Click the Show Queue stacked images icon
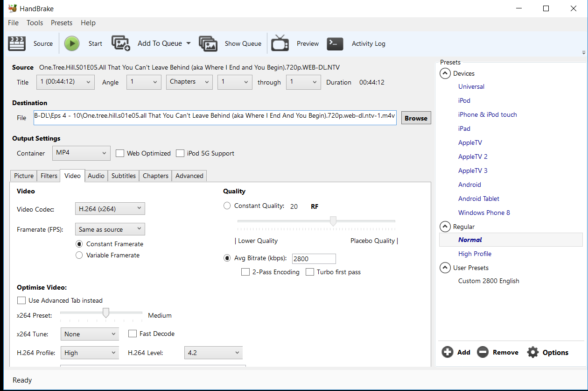 tap(208, 43)
